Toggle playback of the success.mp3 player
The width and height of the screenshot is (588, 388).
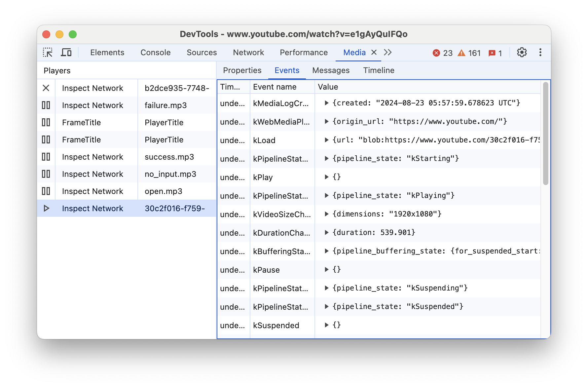[46, 157]
